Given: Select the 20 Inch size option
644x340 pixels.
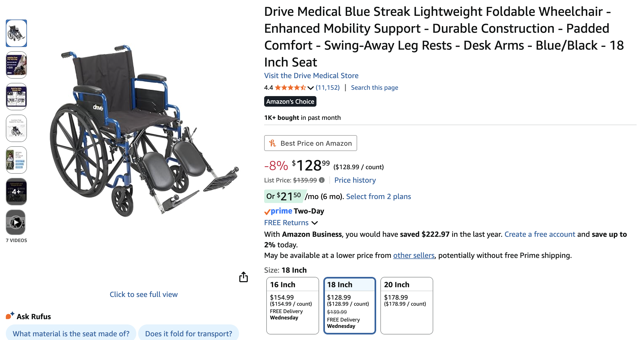Looking at the screenshot, I should click(407, 305).
